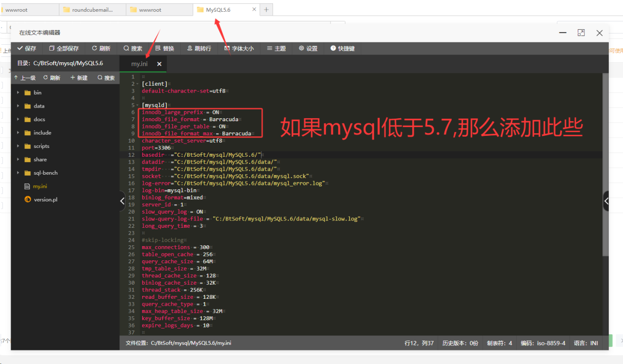This screenshot has height=364, width=623.
Task: Open the Search (搜索) toolbar tool
Action: coord(133,49)
